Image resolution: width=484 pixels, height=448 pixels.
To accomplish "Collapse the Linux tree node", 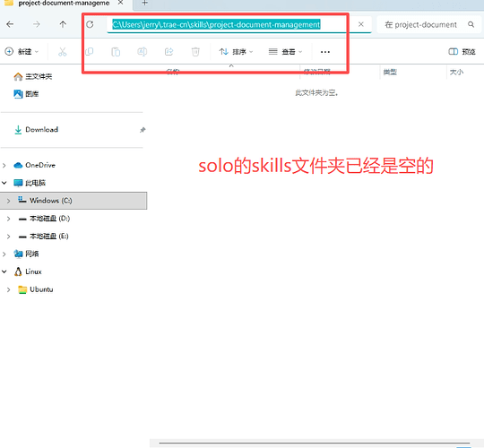I will [x=4, y=271].
